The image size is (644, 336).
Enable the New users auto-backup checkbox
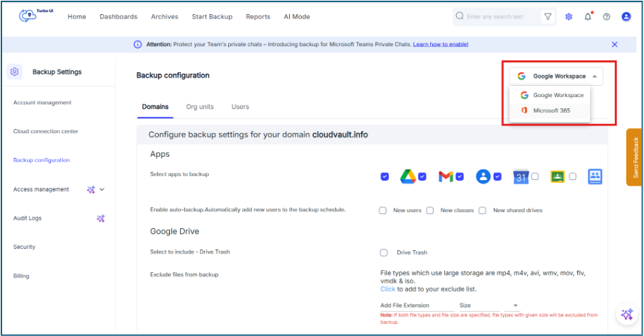pos(383,211)
